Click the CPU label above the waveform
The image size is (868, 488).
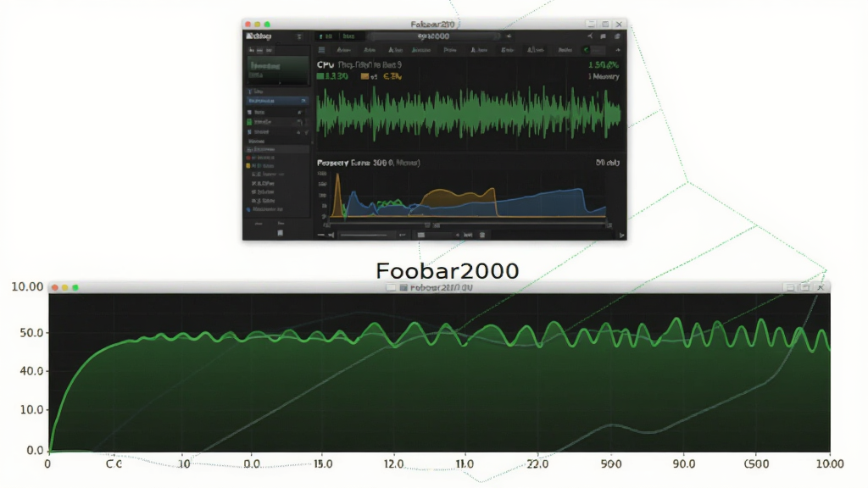[325, 64]
